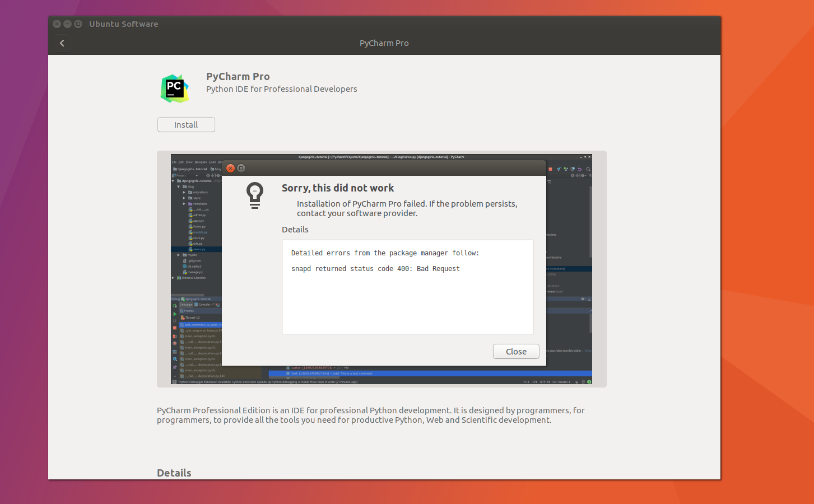Image resolution: width=814 pixels, height=504 pixels.
Task: Expand the External Libraries tree node
Action: (x=173, y=278)
